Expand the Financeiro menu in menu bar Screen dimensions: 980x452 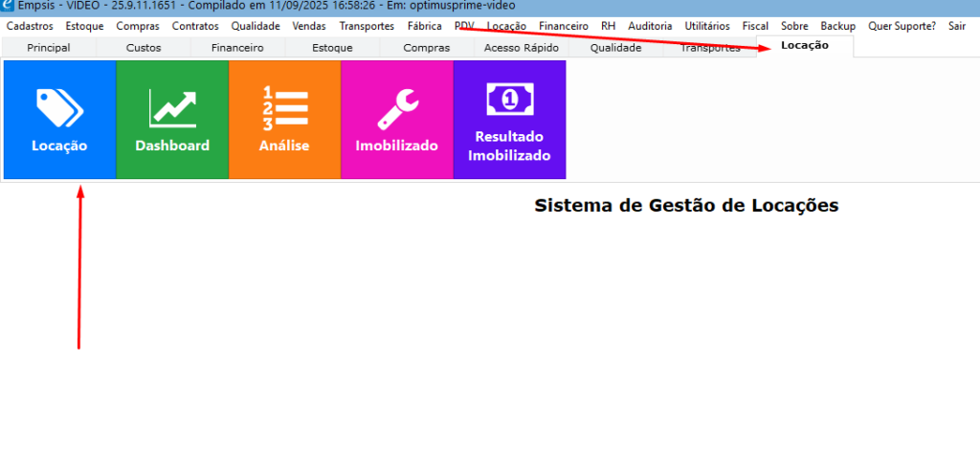click(x=564, y=26)
